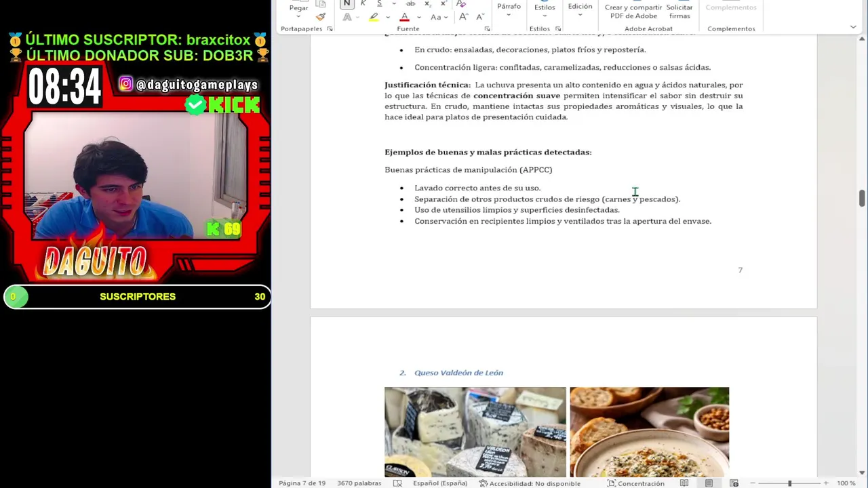Select Print Layout view icon
868x488 pixels.
[x=709, y=483]
